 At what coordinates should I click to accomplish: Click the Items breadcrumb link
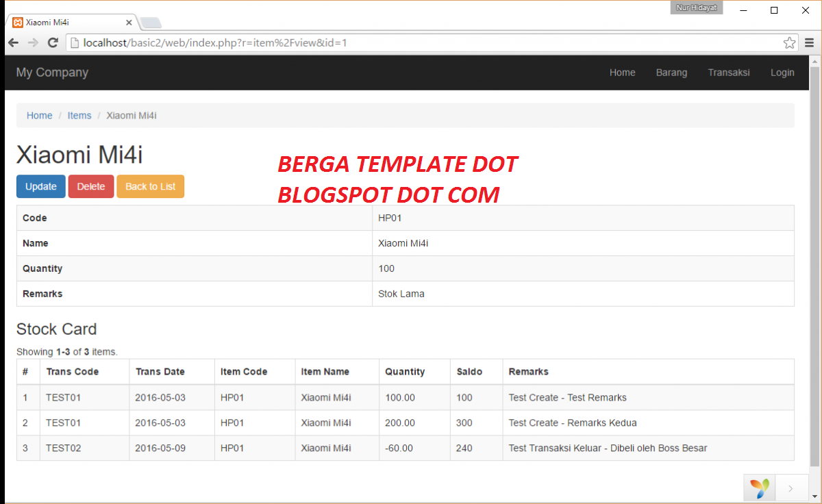(79, 116)
